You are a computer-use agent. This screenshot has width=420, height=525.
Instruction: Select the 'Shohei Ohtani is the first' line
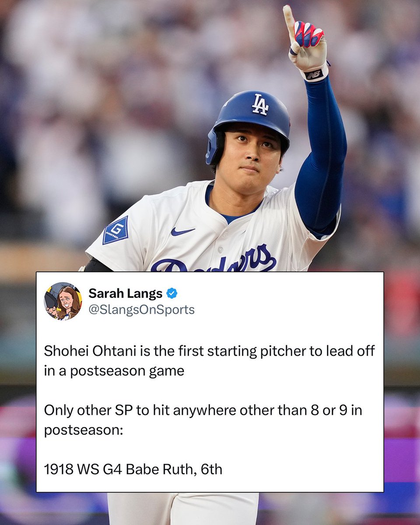coord(210,351)
